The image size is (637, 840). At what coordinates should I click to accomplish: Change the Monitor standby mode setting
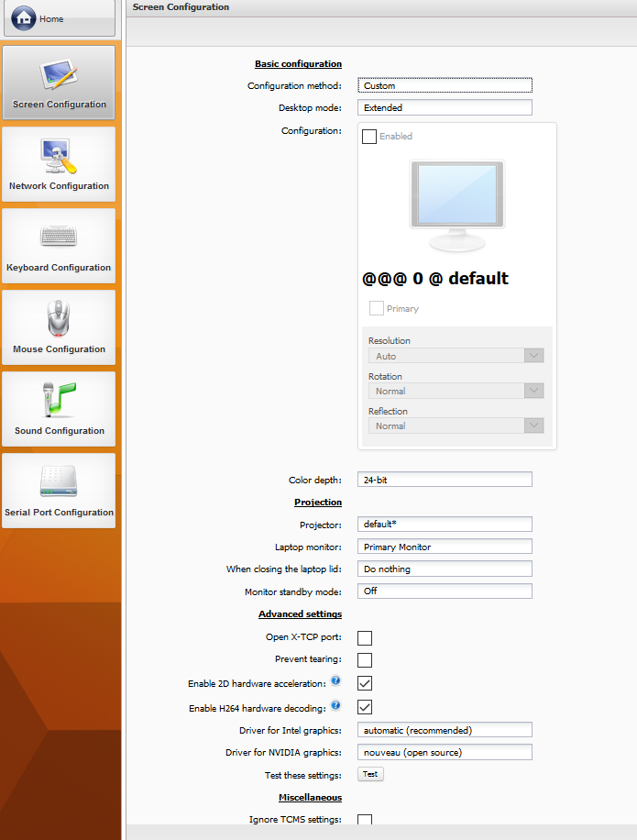pos(445,591)
